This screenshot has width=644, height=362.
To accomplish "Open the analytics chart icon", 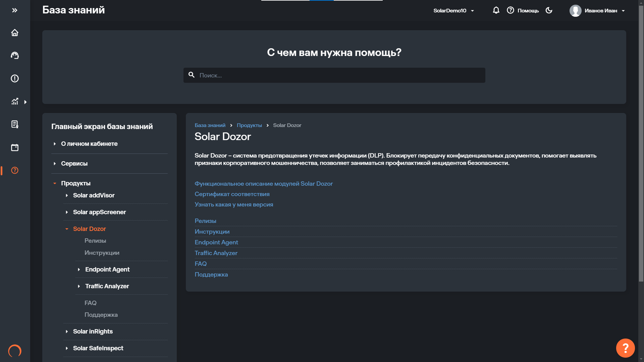I will (x=15, y=102).
